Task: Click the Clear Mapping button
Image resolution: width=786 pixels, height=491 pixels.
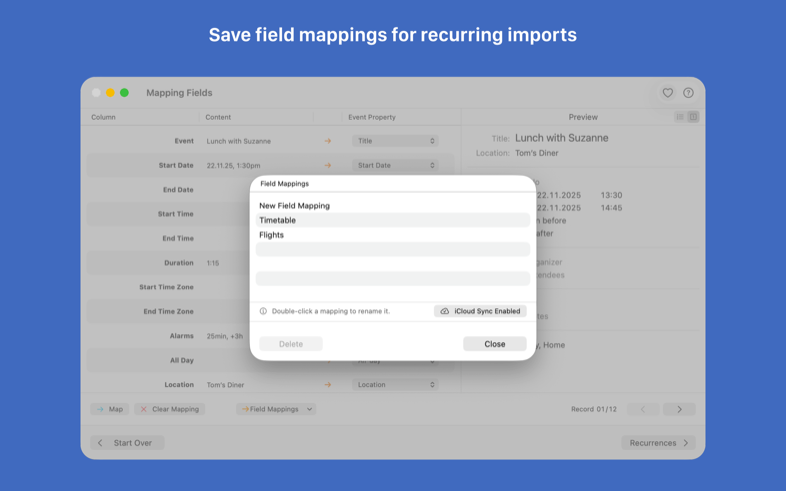Action: [x=169, y=409]
